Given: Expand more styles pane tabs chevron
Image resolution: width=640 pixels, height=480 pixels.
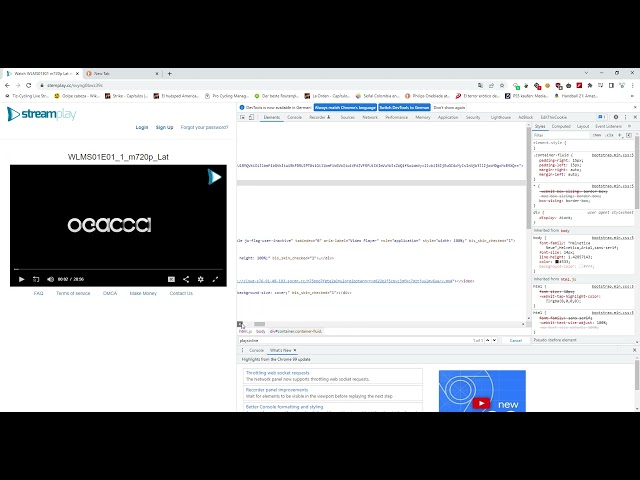Looking at the screenshot, I should [x=629, y=127].
